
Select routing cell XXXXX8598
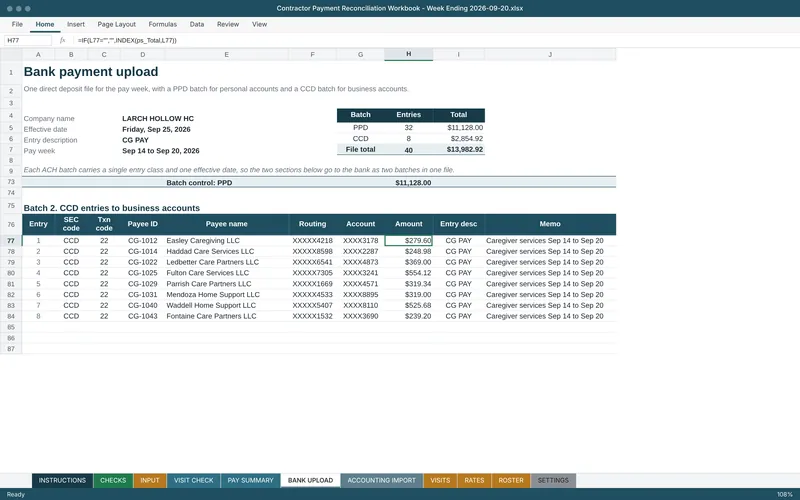[312, 252]
